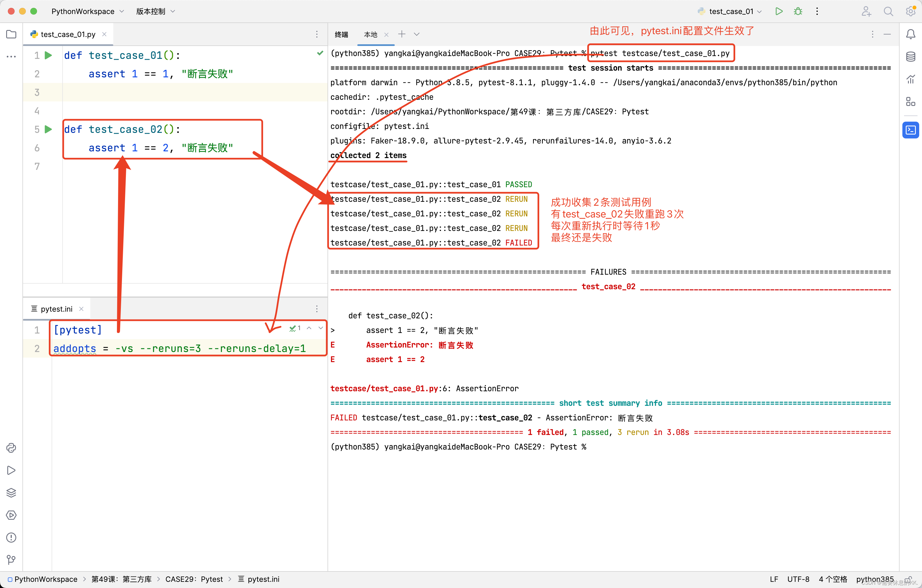Open the Notifications bell panel
922x588 pixels.
pyautogui.click(x=911, y=34)
